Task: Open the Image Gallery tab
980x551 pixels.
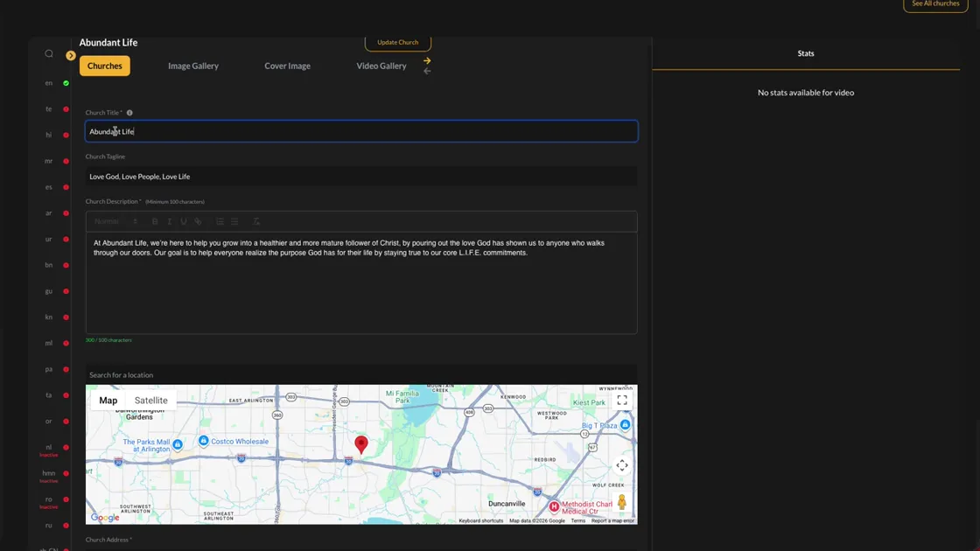Action: (193, 66)
